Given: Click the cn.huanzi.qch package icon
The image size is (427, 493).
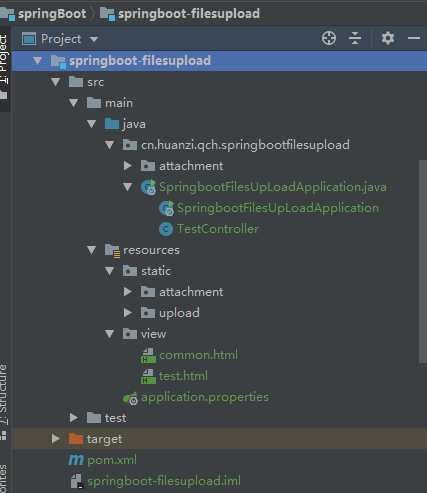Looking at the screenshot, I should pyautogui.click(x=130, y=145).
